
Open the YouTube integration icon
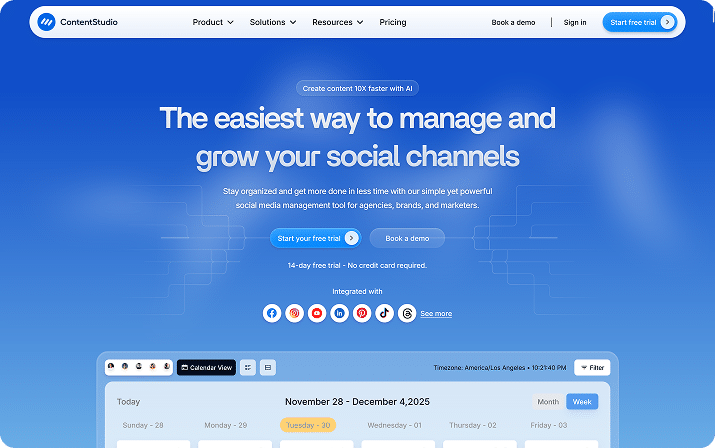coord(317,313)
